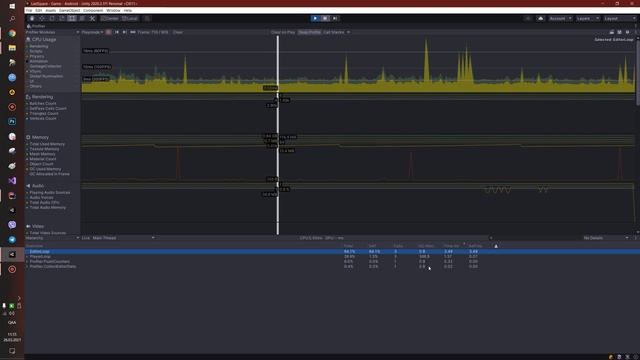Click the Clear button in Profiler
The width and height of the screenshot is (640, 360).
(x=178, y=32)
